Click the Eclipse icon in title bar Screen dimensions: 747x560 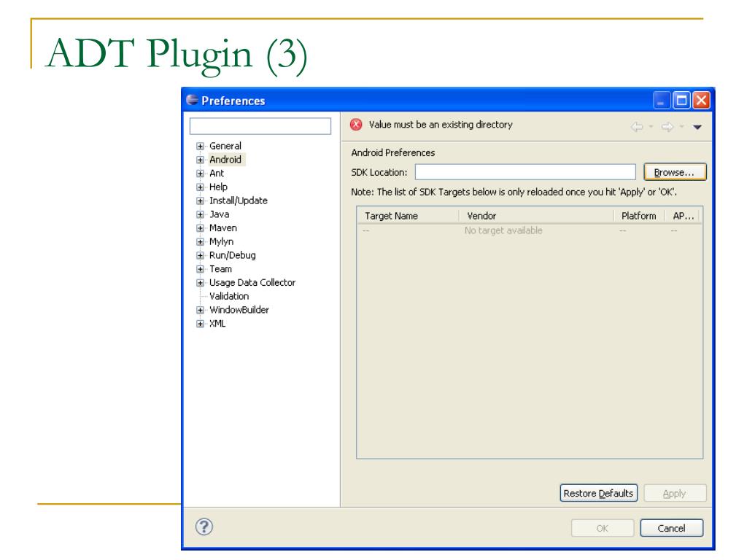pos(192,100)
